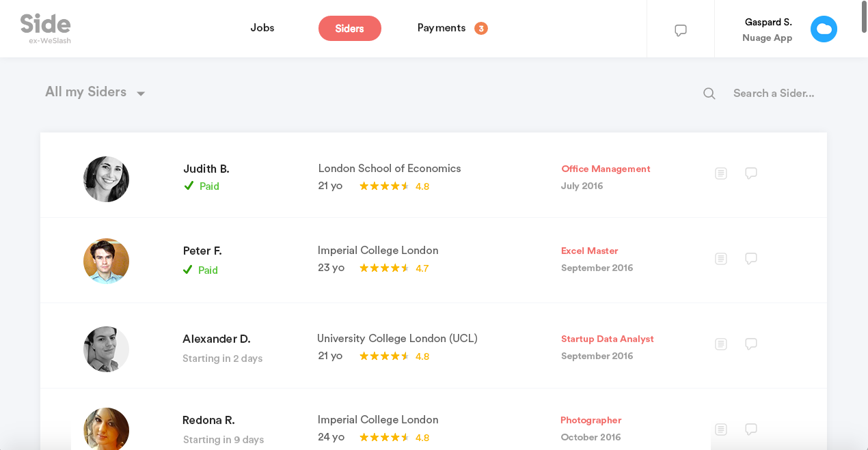Click the Nuage App cloud avatar icon

pos(824,29)
